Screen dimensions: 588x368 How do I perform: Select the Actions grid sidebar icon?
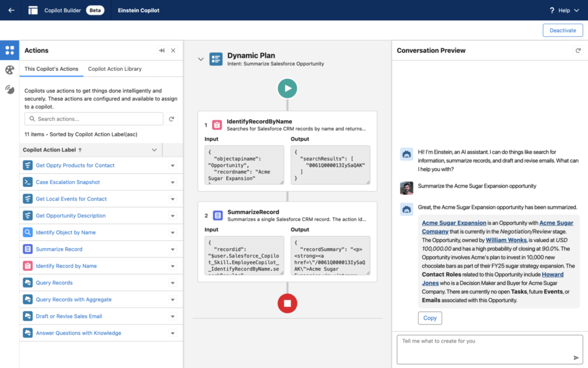coord(10,50)
